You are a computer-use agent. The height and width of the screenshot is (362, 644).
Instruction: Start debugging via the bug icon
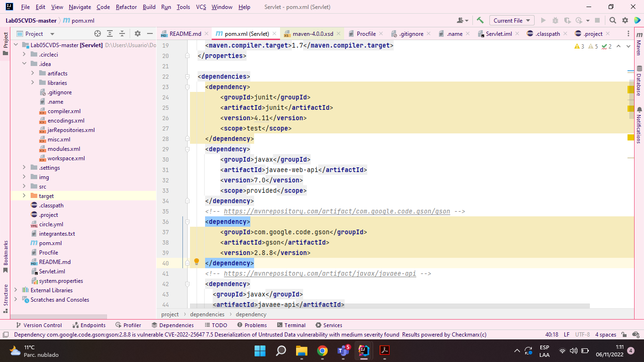(555, 21)
